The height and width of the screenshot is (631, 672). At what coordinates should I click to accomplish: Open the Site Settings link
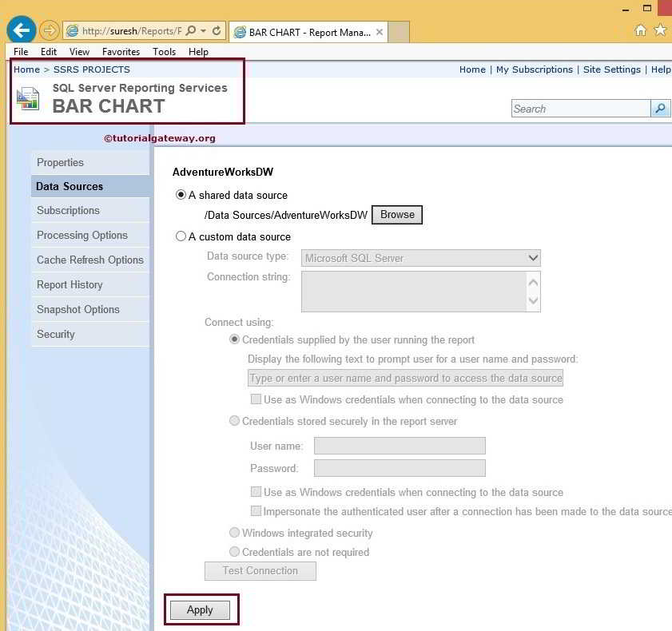point(611,69)
